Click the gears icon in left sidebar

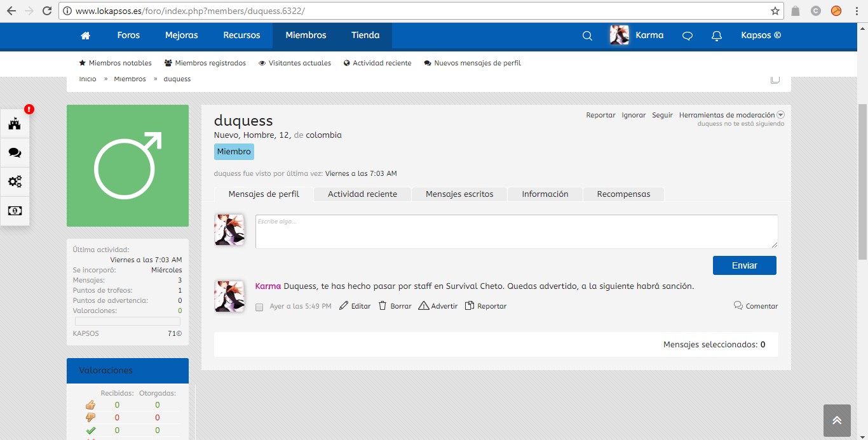coord(15,182)
